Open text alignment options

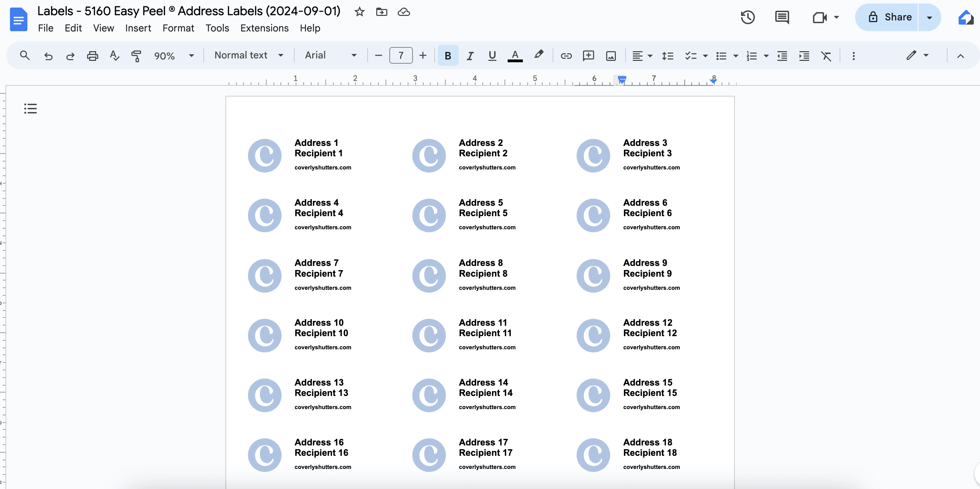tap(642, 56)
